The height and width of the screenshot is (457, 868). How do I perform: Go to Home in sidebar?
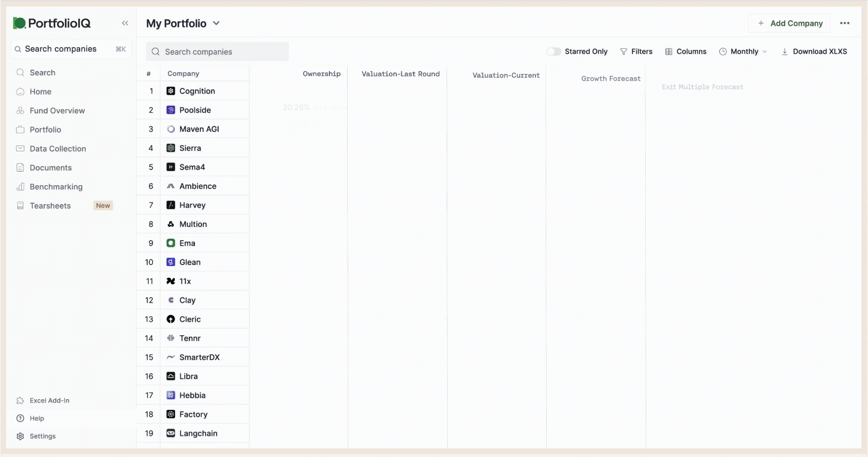pos(41,91)
